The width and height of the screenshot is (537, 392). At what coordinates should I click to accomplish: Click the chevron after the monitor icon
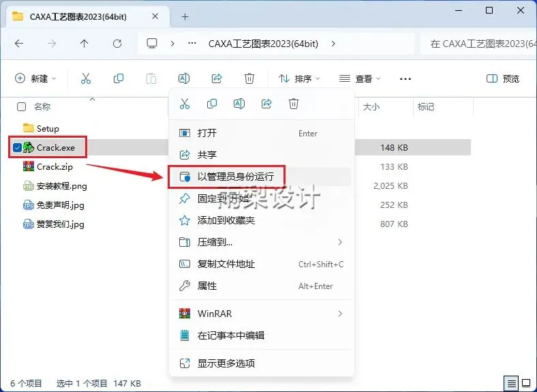[172, 44]
